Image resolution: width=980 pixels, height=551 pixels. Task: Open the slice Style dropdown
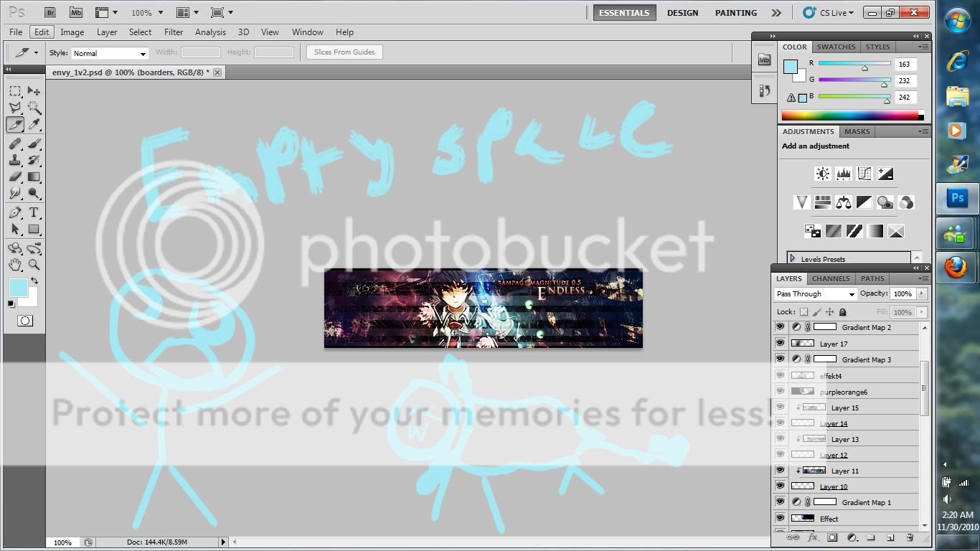pos(110,54)
